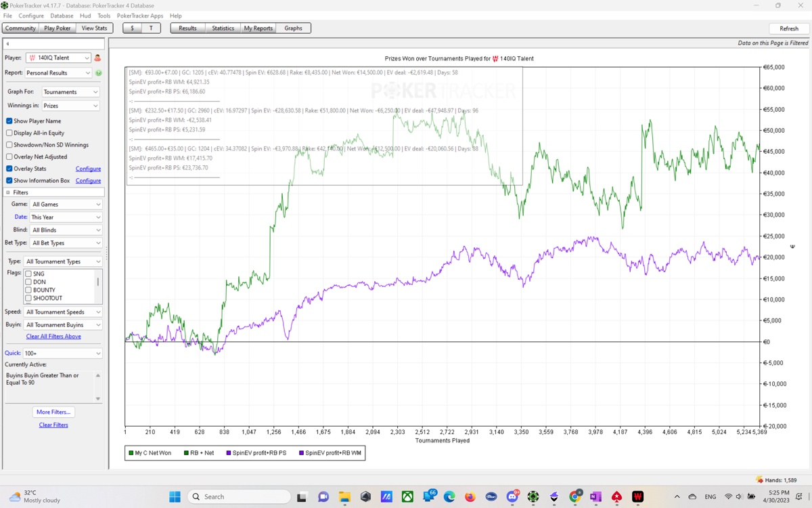The image size is (812, 508).
Task: Expand the Graph For dropdown
Action: coord(70,92)
